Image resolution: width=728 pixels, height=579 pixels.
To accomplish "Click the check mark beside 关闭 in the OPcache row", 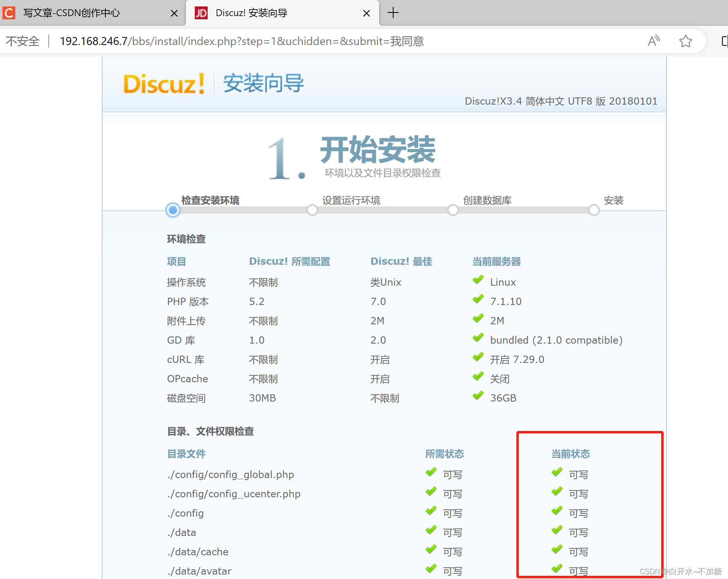I will pos(478,377).
